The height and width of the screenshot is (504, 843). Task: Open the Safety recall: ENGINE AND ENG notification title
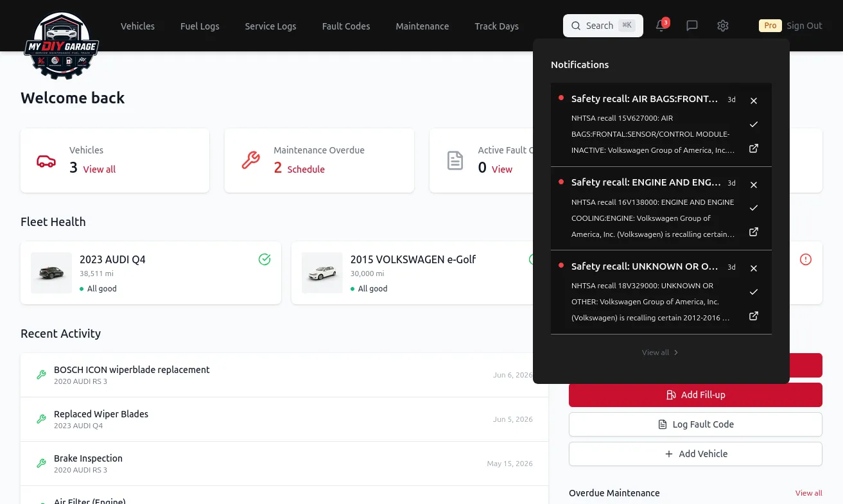[x=646, y=182]
